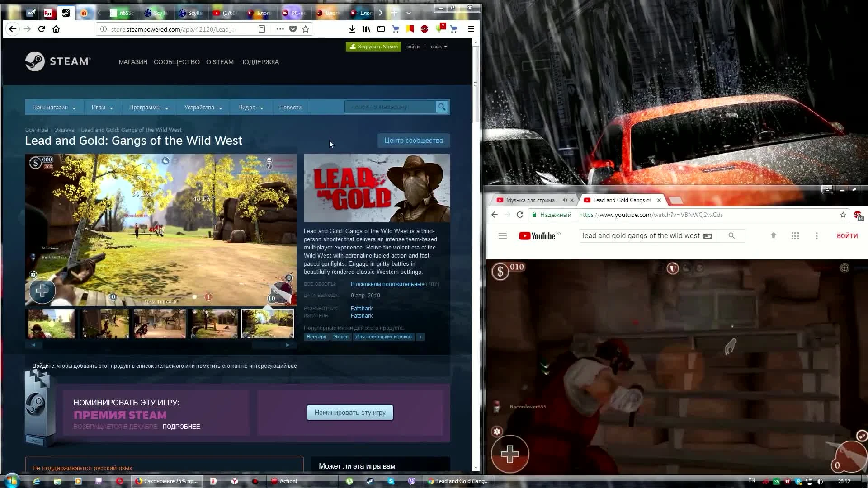Open the YouTube apps grid icon
This screenshot has height=488, width=868.
[795, 236]
